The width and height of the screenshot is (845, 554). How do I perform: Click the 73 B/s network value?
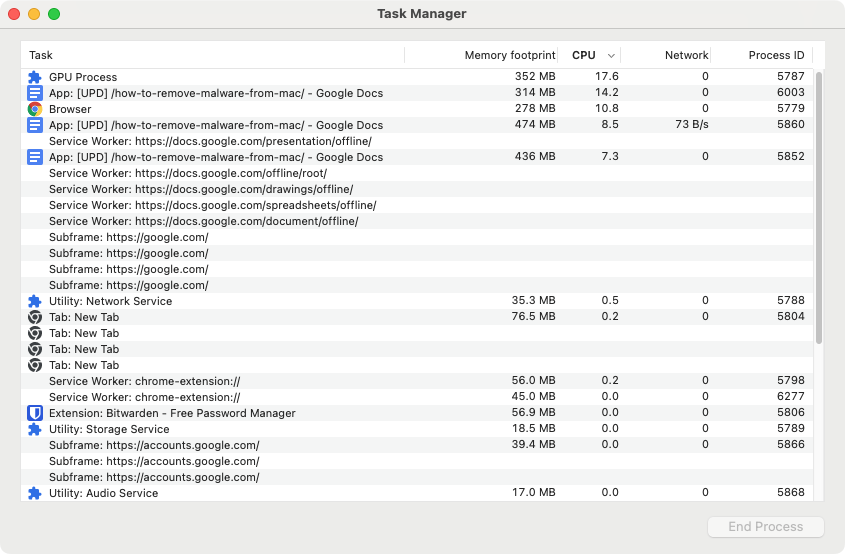coord(691,124)
